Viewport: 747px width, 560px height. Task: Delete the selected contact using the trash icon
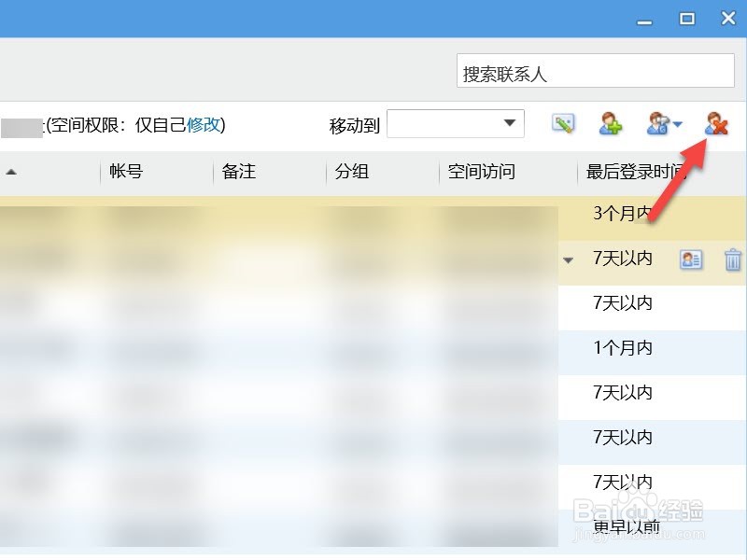730,259
